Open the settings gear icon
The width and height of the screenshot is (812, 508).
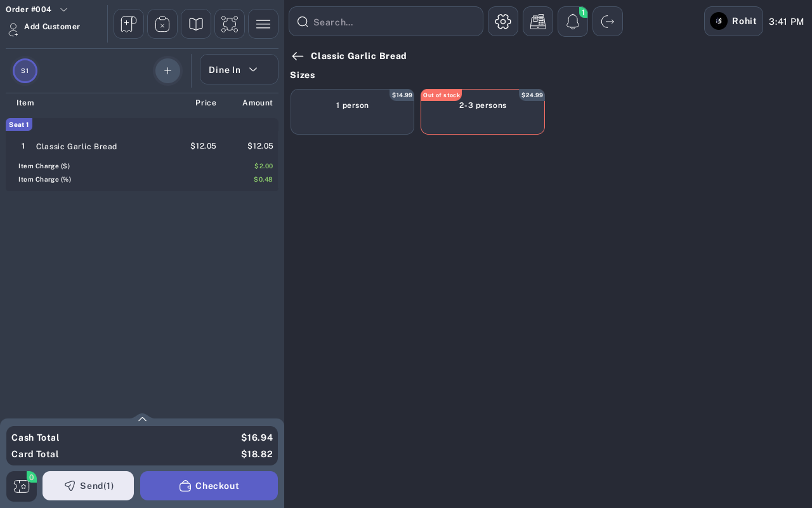pyautogui.click(x=503, y=22)
